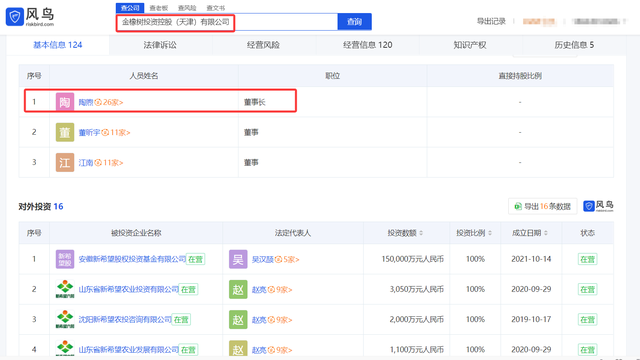This screenshot has height=360, width=640.
Task: Open 董昕宇 person profile link
Action: coord(89,132)
